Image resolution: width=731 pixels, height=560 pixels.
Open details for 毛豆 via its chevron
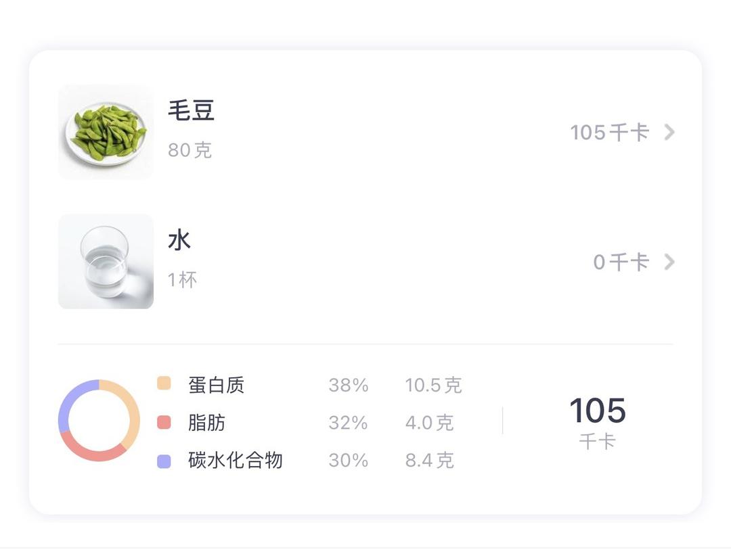pos(669,132)
